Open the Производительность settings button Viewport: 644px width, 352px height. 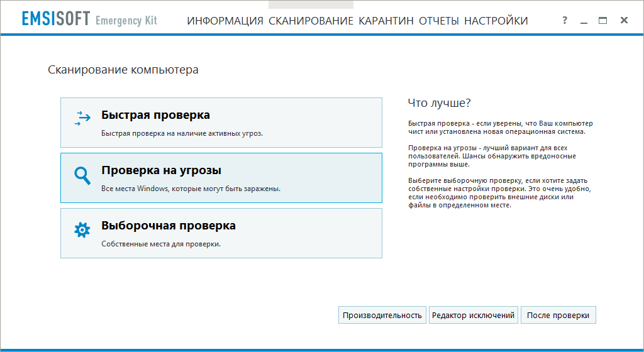pos(382,316)
